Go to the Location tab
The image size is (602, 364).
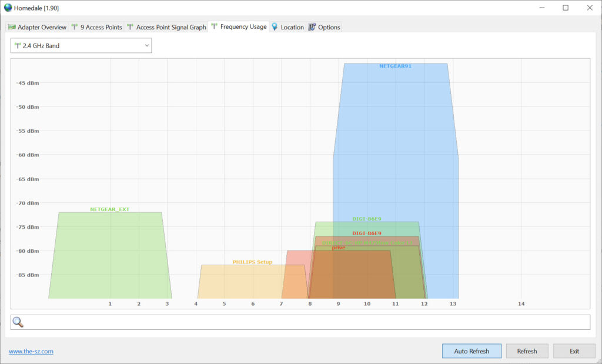point(287,27)
